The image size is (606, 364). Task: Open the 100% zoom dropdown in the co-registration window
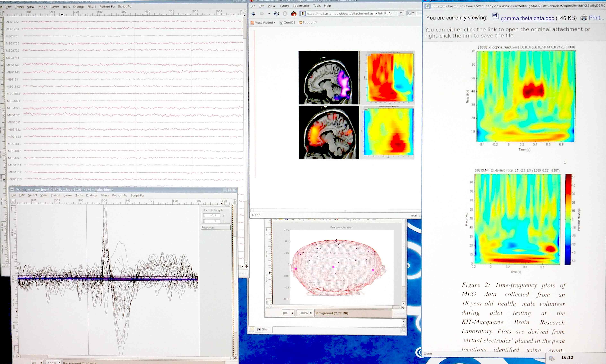(x=305, y=313)
